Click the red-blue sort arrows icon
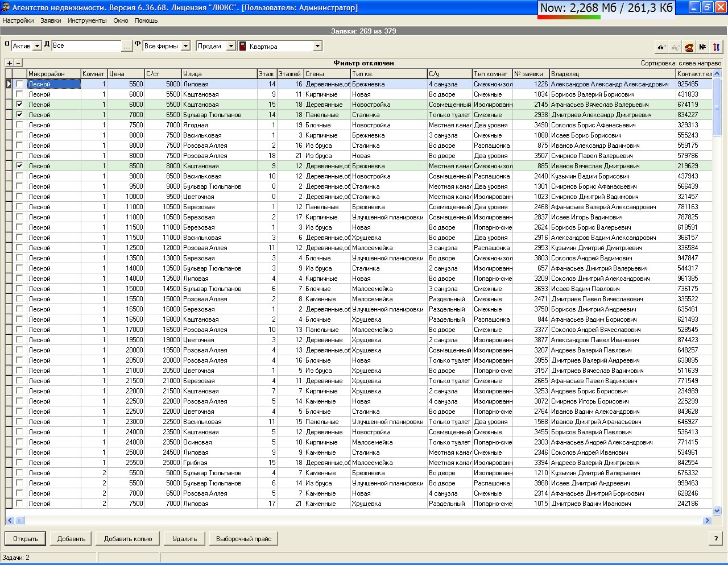This screenshot has height=565, width=728. 716,47
